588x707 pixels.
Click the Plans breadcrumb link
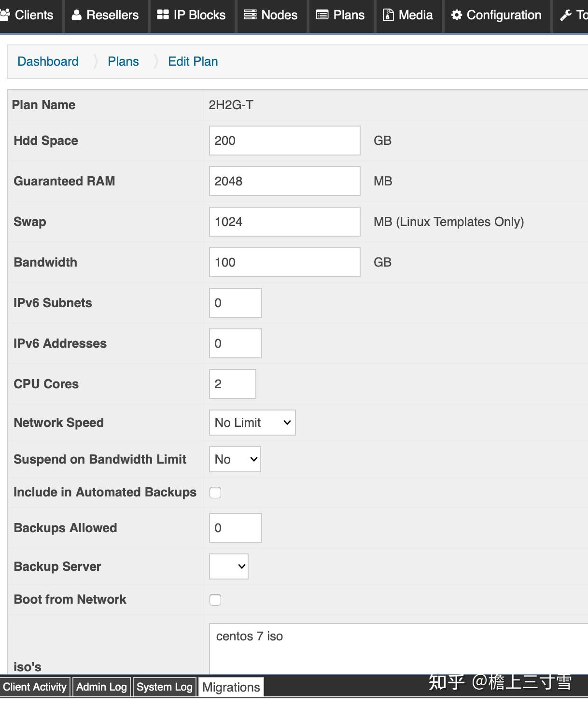click(123, 61)
